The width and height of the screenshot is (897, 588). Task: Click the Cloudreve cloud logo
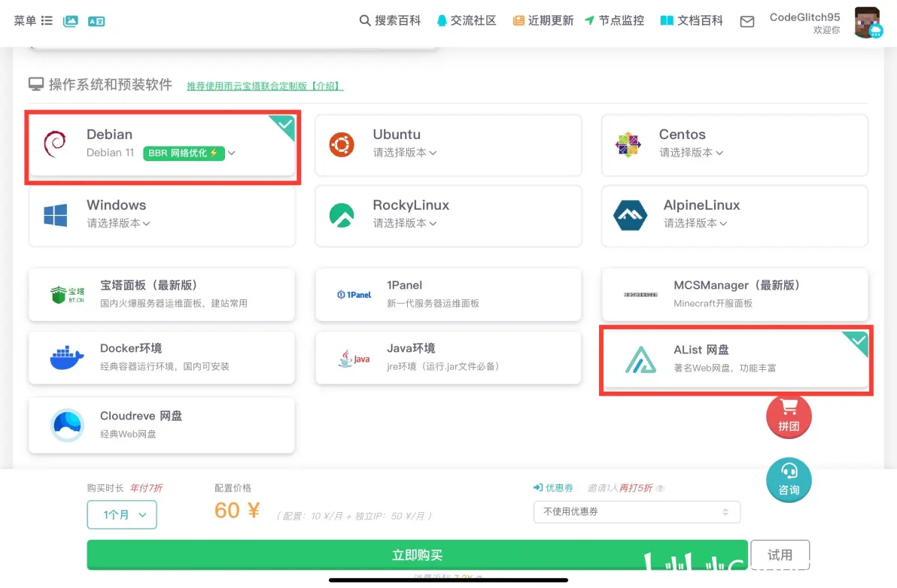point(67,425)
